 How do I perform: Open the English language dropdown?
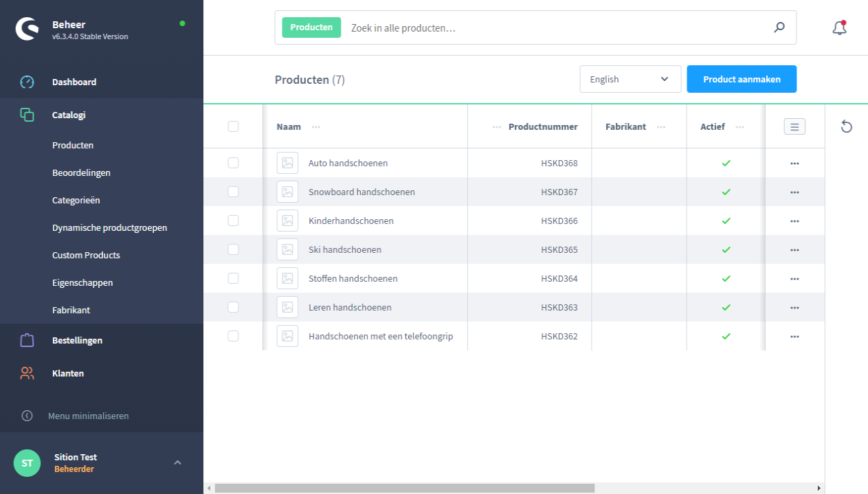pyautogui.click(x=630, y=79)
